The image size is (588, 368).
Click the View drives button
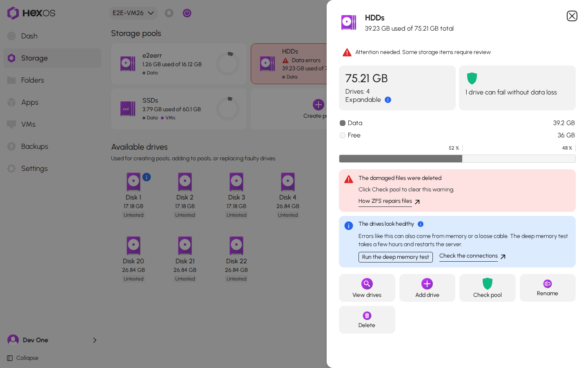click(367, 288)
